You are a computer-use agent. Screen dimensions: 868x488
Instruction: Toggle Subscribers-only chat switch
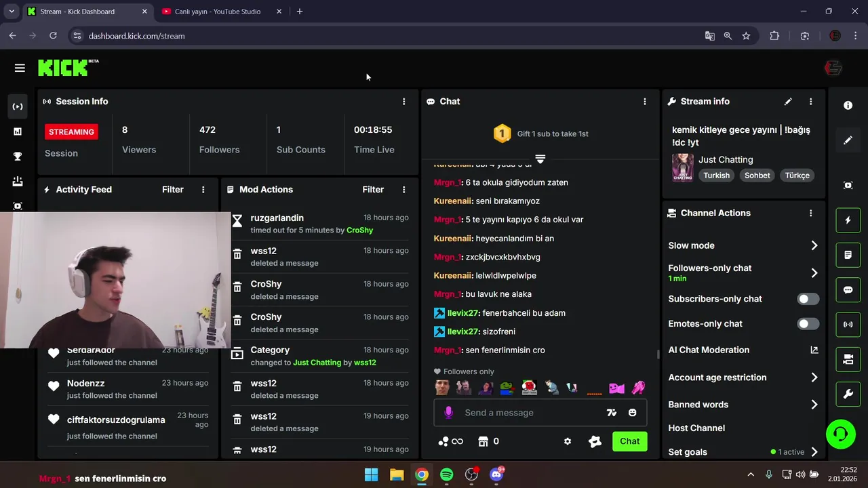[x=808, y=299]
